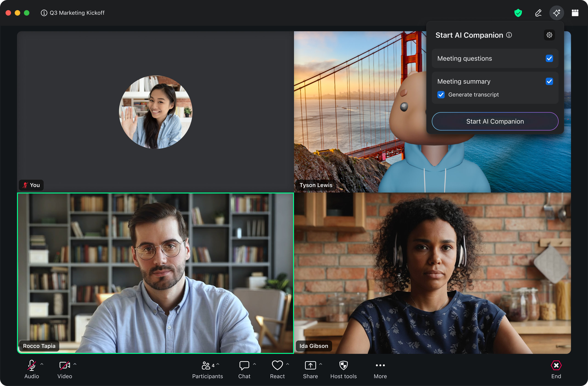This screenshot has width=588, height=386.
Task: Click the info icon beside Start AI Companion
Action: tap(509, 35)
